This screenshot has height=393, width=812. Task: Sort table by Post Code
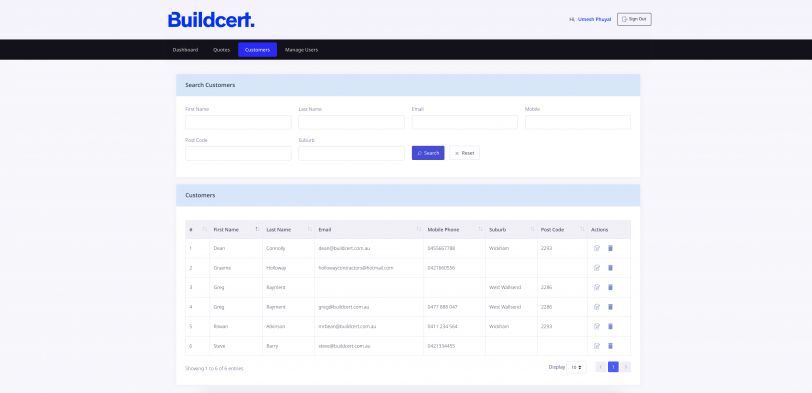pos(562,229)
